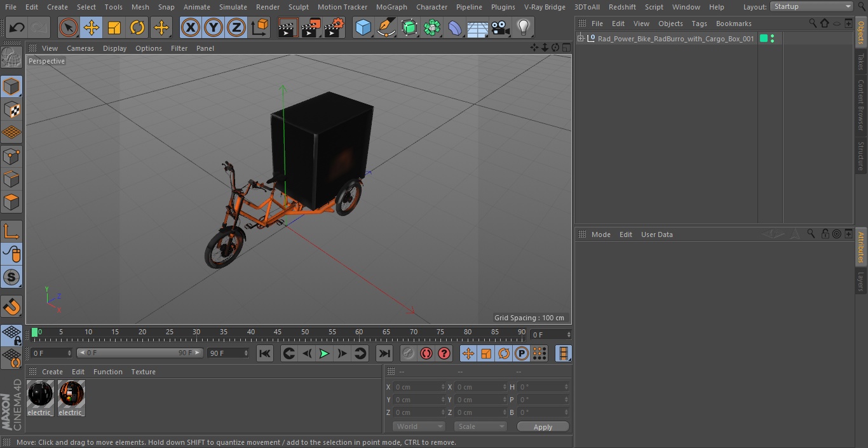Screen dimensions: 868x448
Task: Open Edit Render Settings
Action: [x=334, y=28]
